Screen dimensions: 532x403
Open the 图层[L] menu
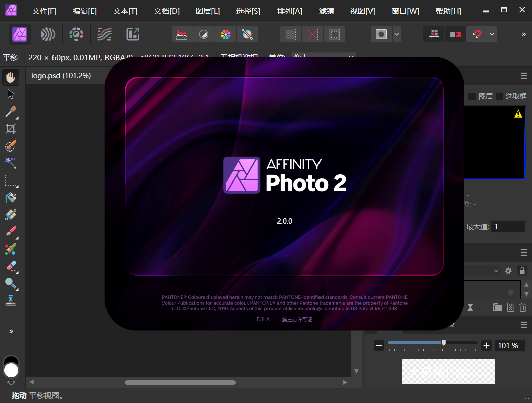click(x=207, y=11)
